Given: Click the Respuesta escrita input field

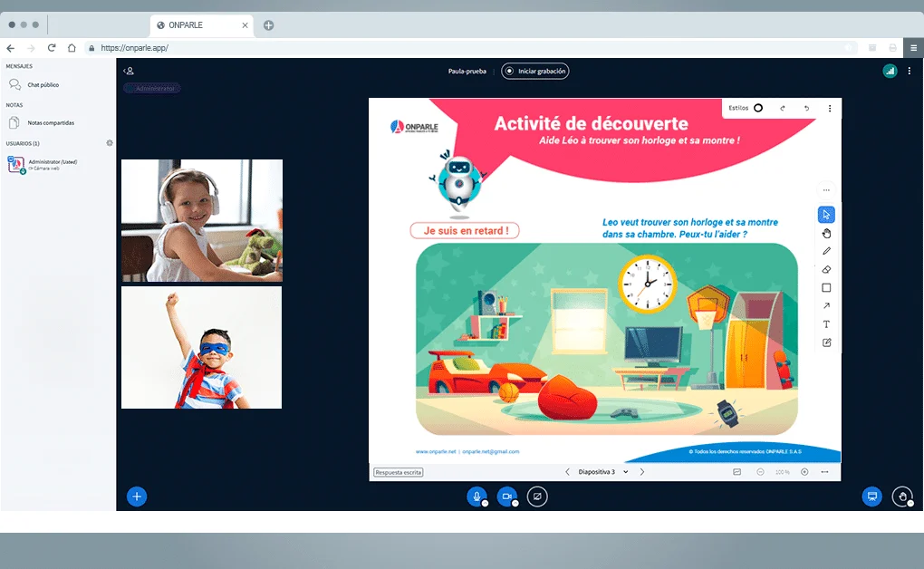Looking at the screenshot, I should (397, 472).
